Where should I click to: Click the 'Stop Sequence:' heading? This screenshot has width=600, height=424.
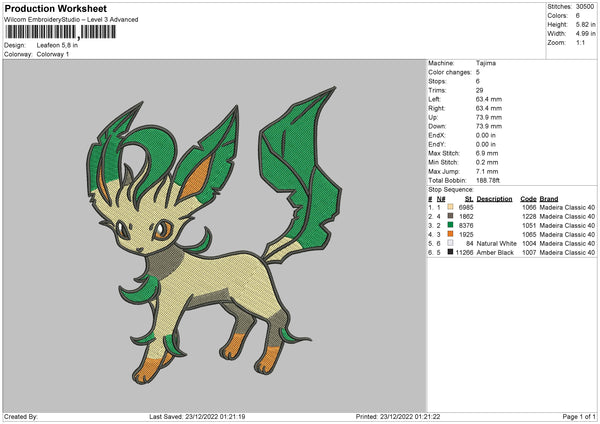[451, 190]
